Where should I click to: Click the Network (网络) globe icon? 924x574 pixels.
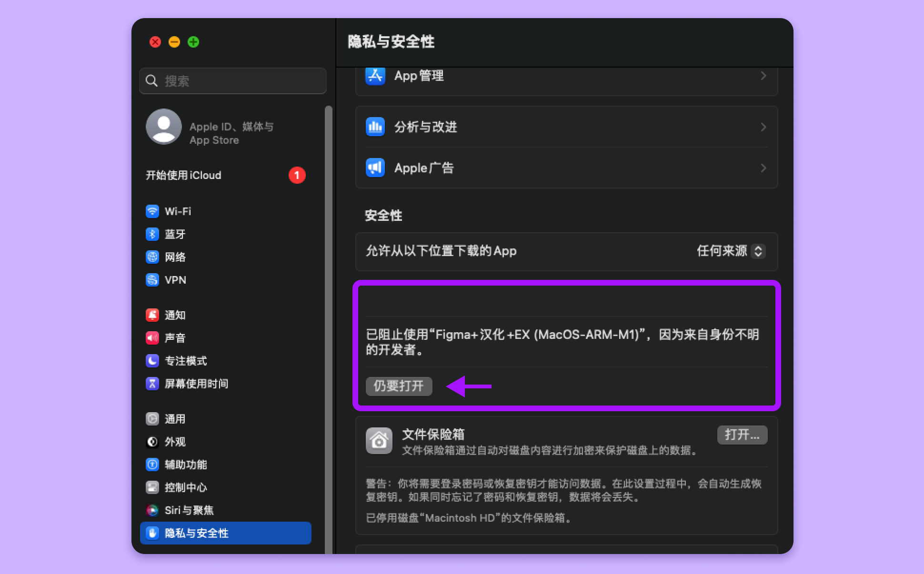coord(152,257)
